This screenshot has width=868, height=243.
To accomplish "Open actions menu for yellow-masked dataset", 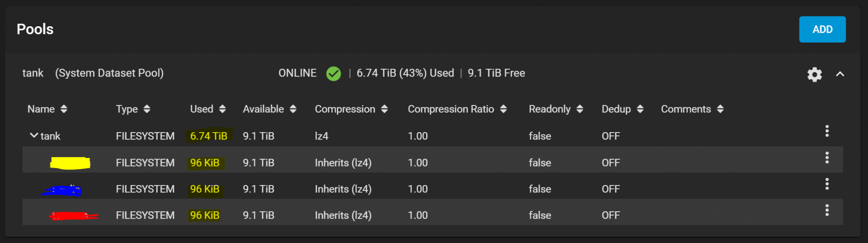I will click(x=827, y=157).
